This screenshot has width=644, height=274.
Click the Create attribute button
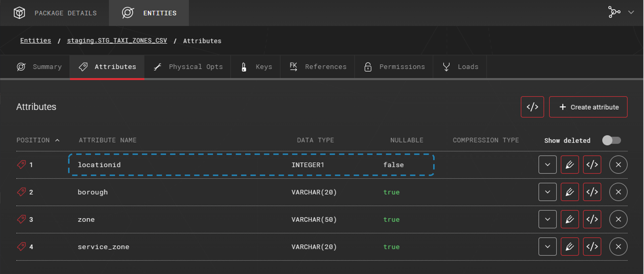pyautogui.click(x=588, y=107)
